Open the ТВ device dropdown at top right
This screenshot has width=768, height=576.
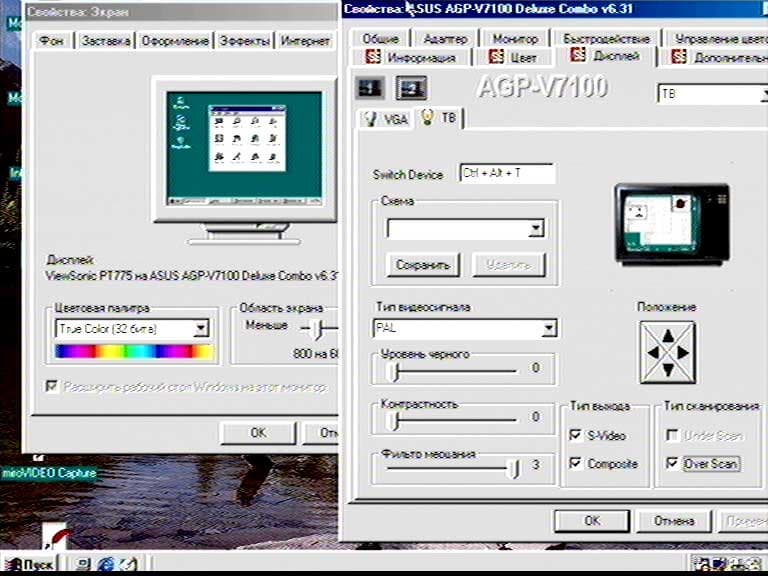(x=712, y=94)
